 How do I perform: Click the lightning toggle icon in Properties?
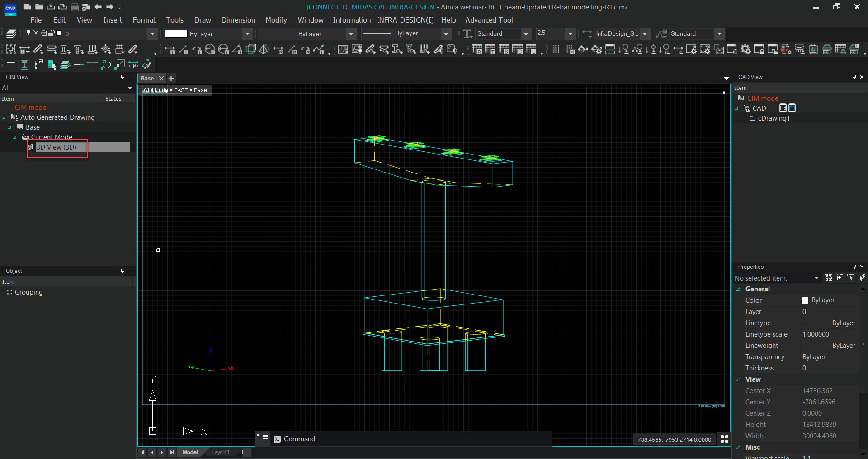862,278
